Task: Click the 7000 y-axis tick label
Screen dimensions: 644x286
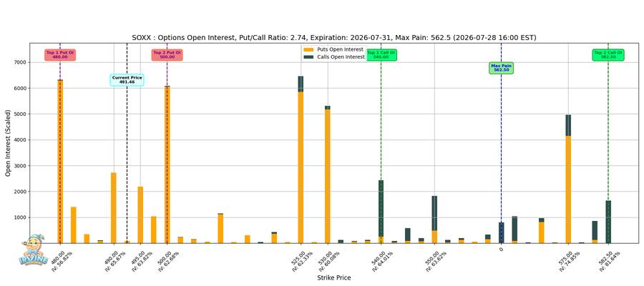Action: [20, 62]
